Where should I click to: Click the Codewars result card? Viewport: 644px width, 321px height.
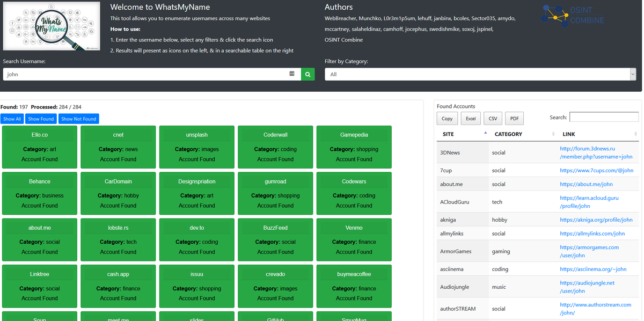pos(354,193)
